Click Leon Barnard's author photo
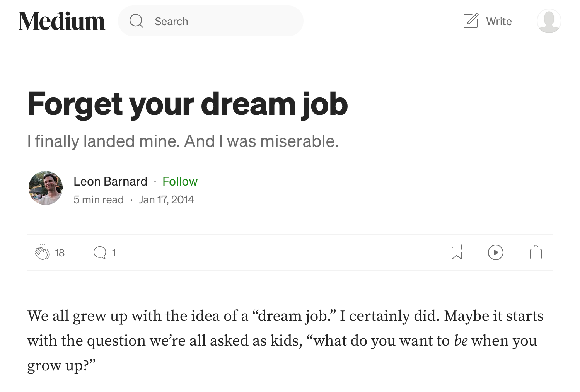 point(46,188)
